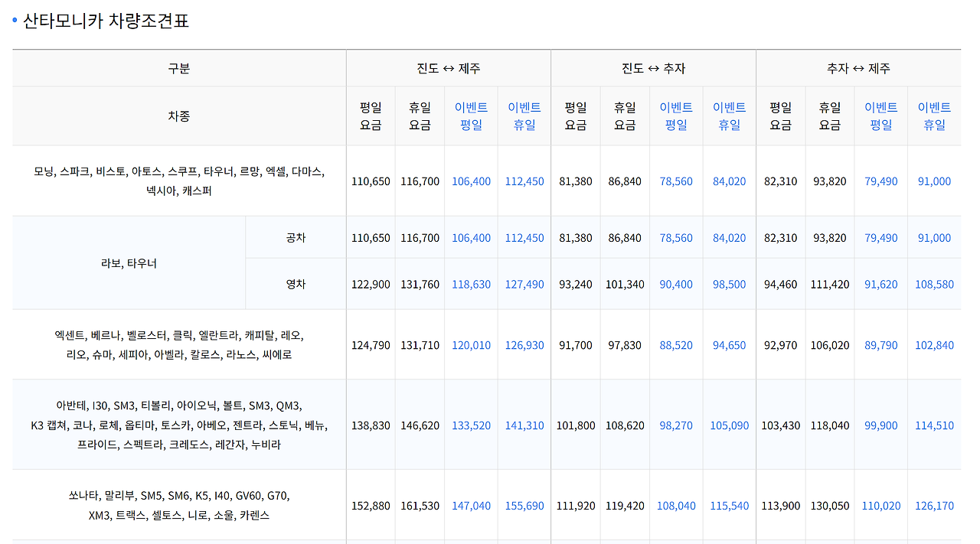Select 평일 요금 header under 진도 ↔ 제주
The height and width of the screenshot is (544, 980).
[x=371, y=116]
